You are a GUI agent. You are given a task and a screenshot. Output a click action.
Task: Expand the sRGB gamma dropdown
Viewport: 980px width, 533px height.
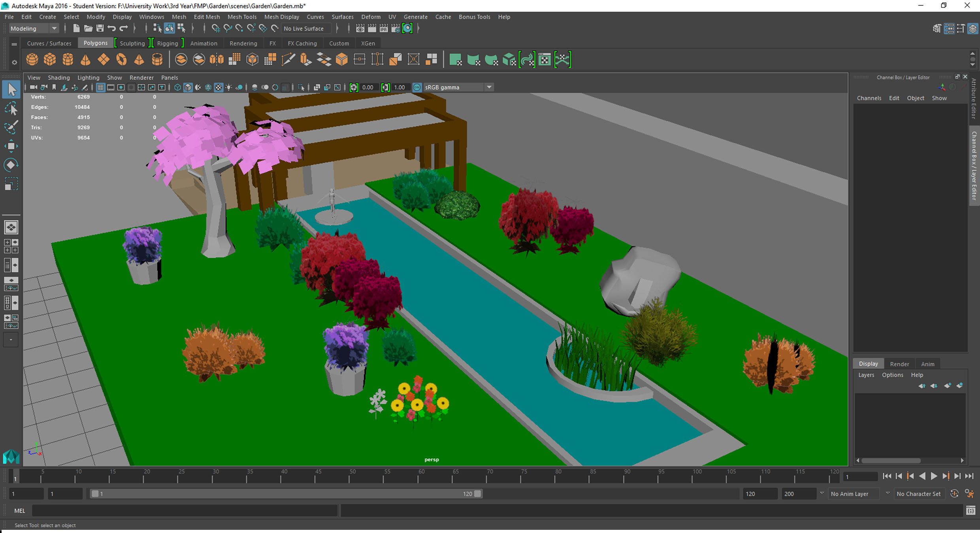point(489,87)
